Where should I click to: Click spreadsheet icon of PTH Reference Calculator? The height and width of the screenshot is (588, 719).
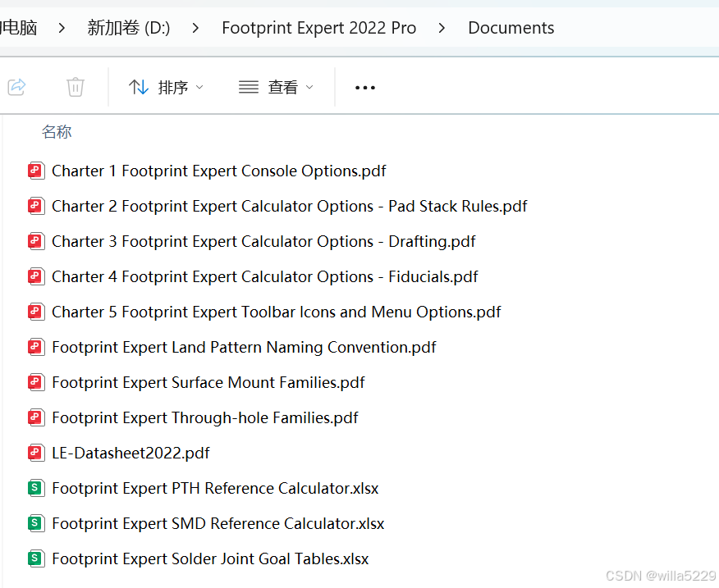[x=36, y=489]
